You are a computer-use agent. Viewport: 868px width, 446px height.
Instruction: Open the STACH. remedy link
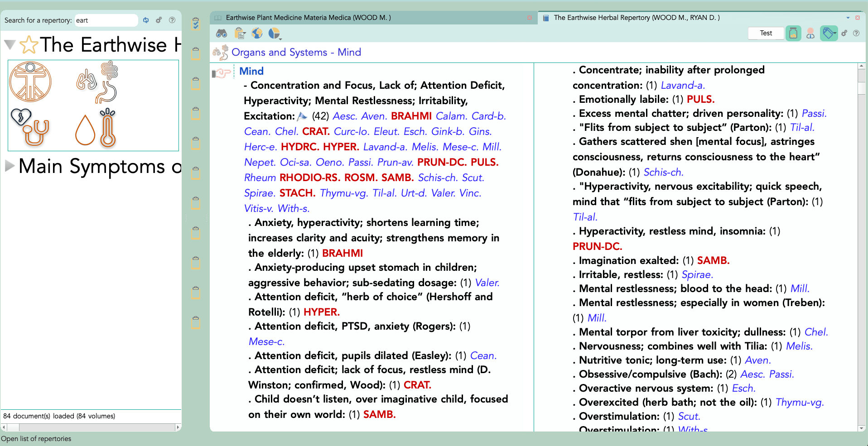pos(298,193)
